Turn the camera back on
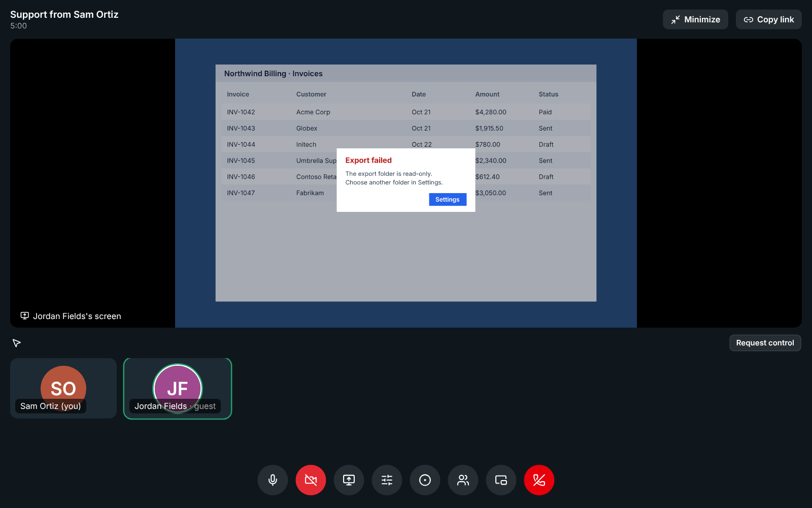 coord(311,480)
